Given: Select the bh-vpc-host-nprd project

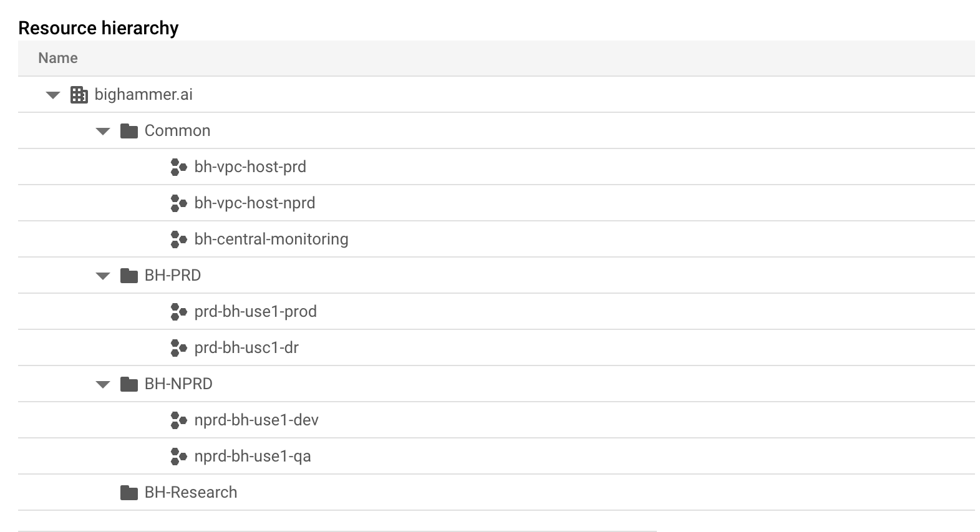Looking at the screenshot, I should click(254, 203).
